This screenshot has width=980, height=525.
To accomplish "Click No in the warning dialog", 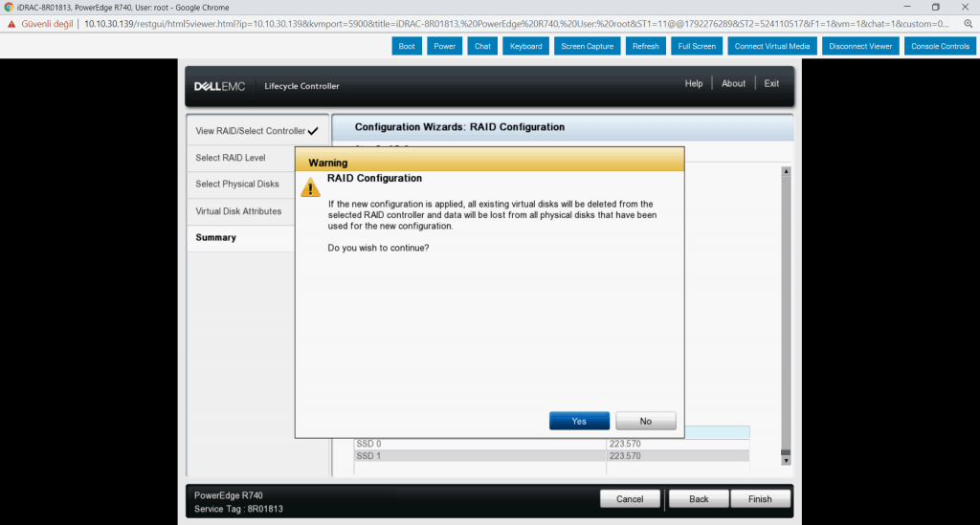I will 645,421.
